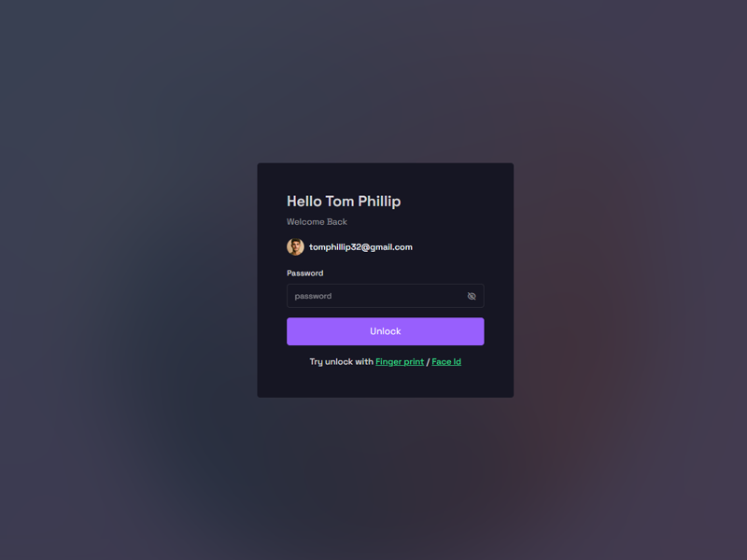Click the Welcome Back subtitle
The image size is (747, 560).
317,222
